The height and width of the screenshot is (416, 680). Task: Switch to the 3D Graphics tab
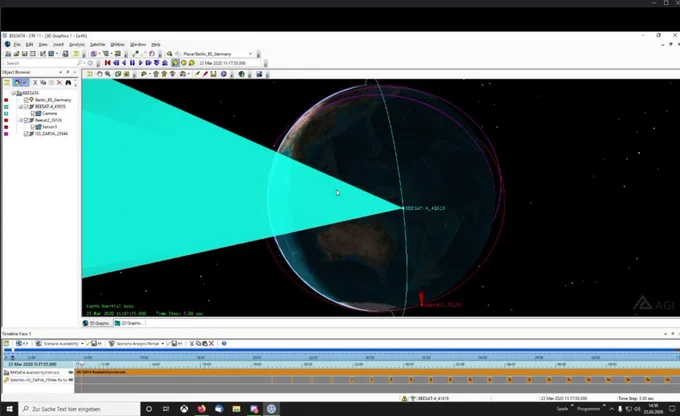[97, 323]
